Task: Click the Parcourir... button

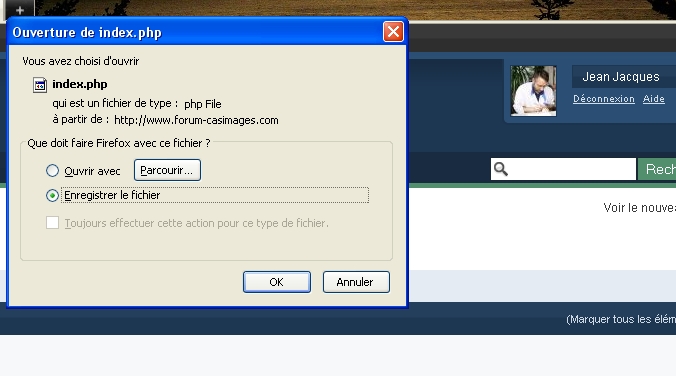Action: pyautogui.click(x=167, y=170)
